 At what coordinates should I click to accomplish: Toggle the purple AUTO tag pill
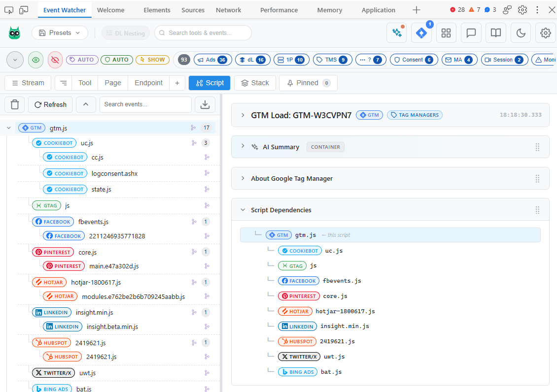point(82,60)
